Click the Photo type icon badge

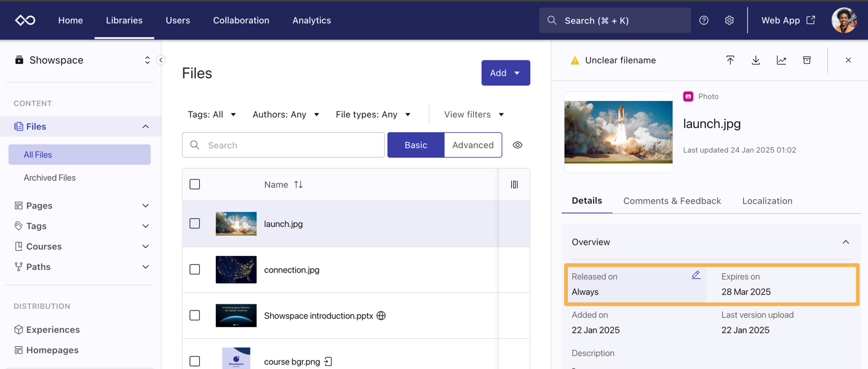(688, 97)
